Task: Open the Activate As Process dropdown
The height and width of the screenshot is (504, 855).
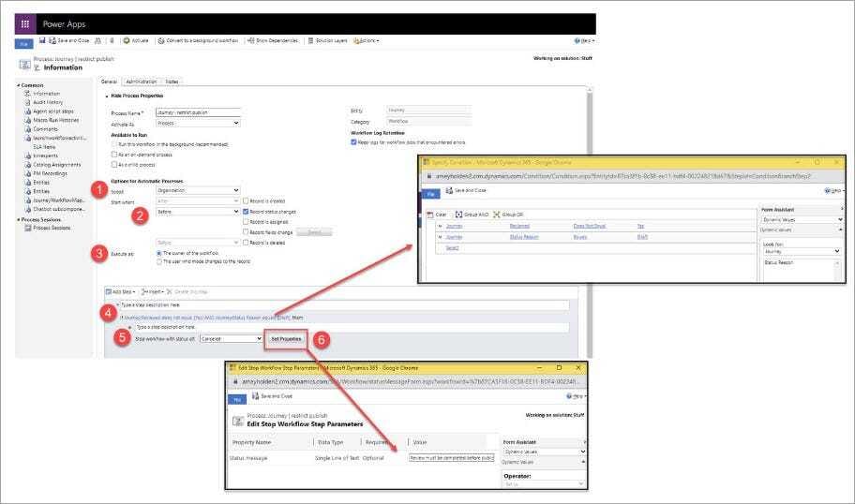Action: pos(198,123)
